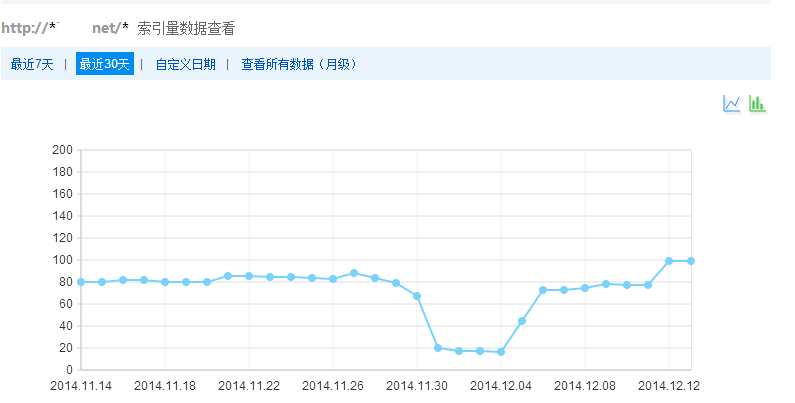
Task: Switch to green bar chart view icon
Action: tap(758, 104)
